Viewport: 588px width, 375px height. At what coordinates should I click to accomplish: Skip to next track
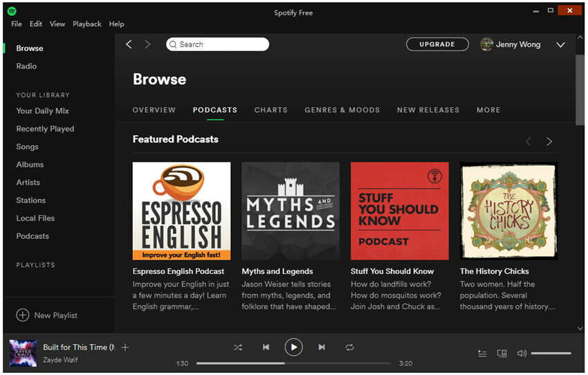pyautogui.click(x=322, y=347)
